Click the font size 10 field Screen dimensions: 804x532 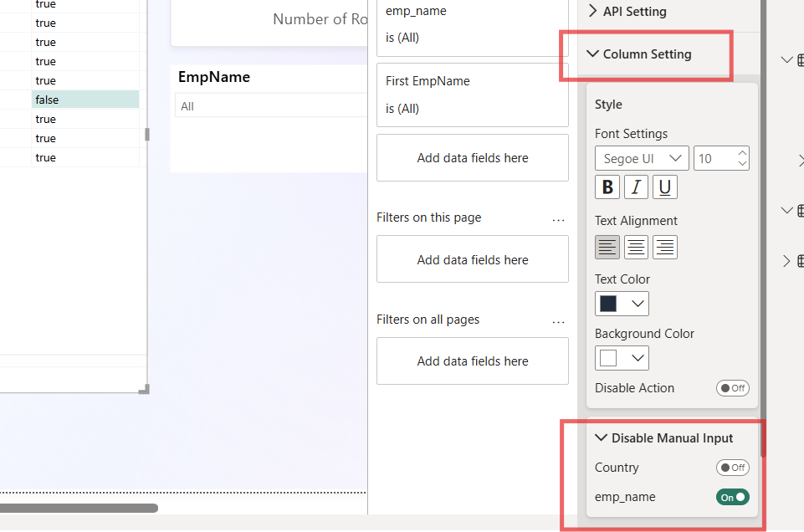[x=714, y=158]
